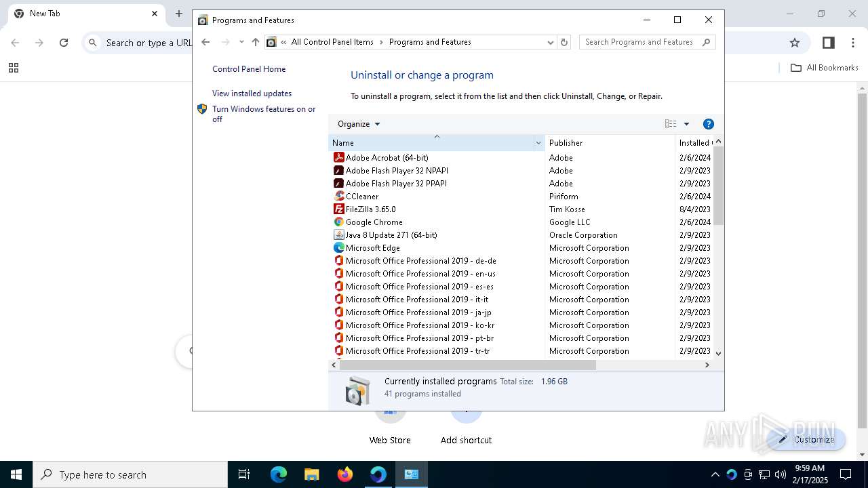Open File Explorer from the taskbar
The height and width of the screenshot is (488, 868).
tap(311, 474)
